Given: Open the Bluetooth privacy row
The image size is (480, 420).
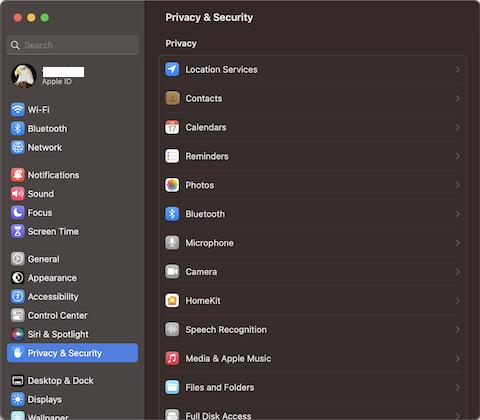Looking at the screenshot, I should tap(313, 214).
